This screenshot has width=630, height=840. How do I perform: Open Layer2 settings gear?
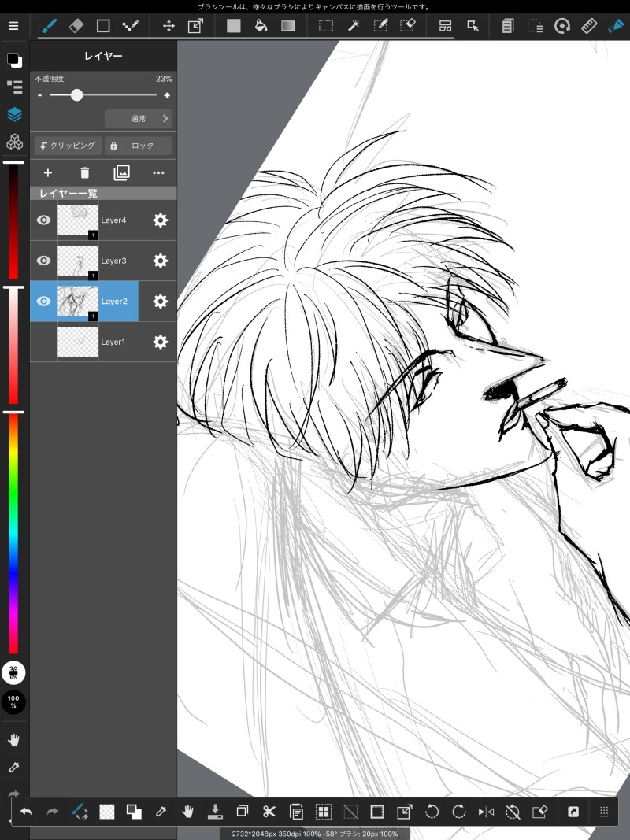160,301
